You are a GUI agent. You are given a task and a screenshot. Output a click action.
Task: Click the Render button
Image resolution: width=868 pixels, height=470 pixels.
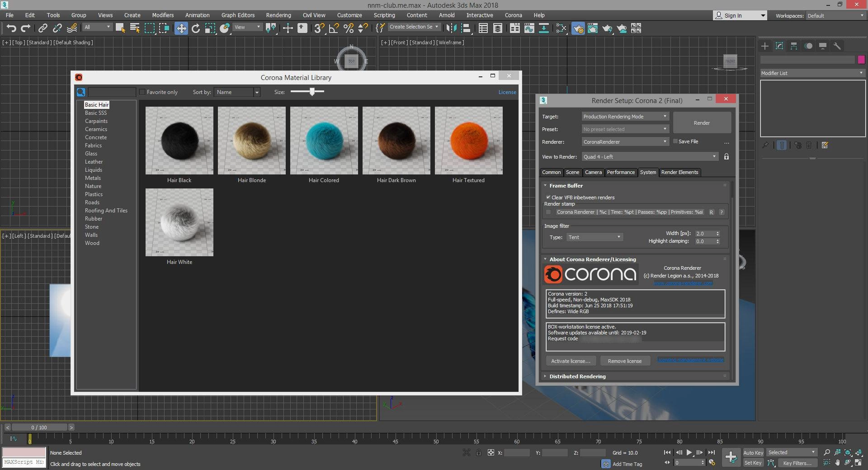tap(702, 123)
